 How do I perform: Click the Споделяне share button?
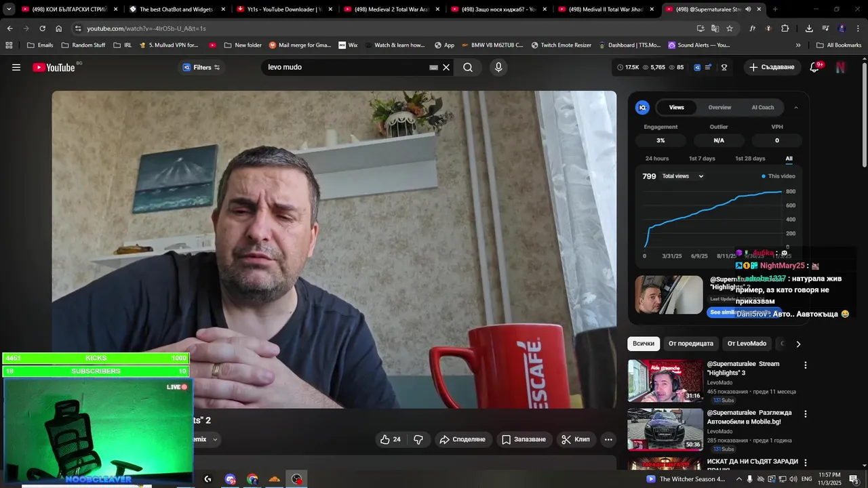[x=462, y=439]
